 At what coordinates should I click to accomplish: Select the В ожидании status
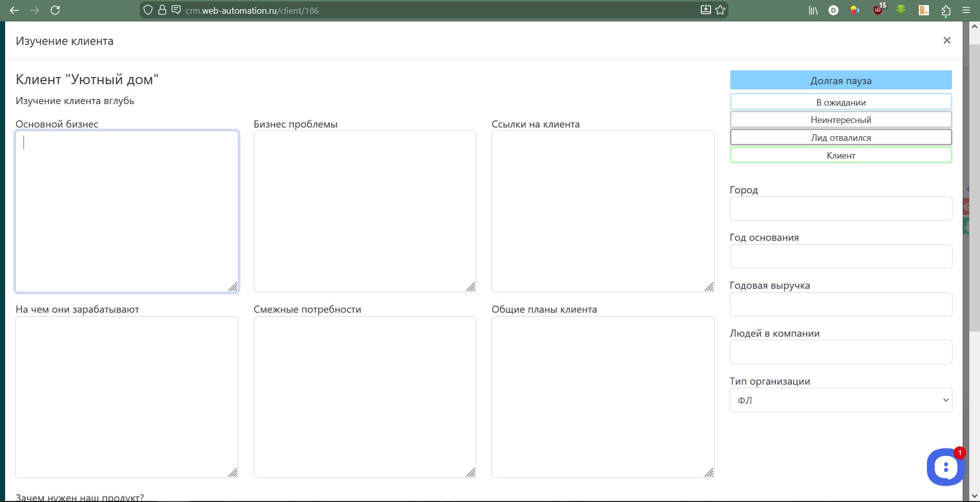(841, 102)
